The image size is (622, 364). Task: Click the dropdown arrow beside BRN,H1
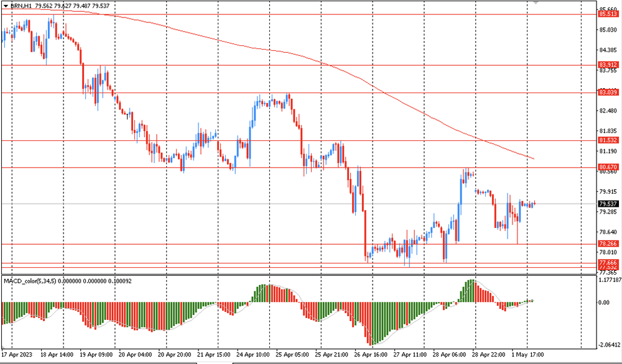pos(5,5)
